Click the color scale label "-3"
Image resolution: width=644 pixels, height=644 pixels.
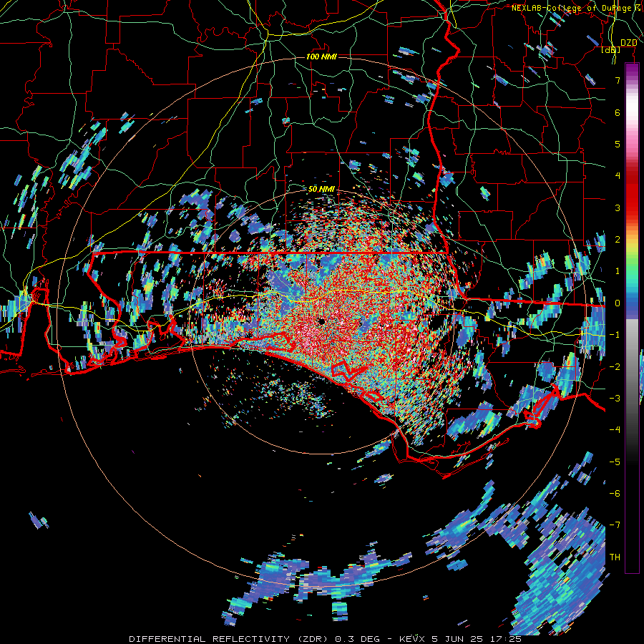point(615,398)
